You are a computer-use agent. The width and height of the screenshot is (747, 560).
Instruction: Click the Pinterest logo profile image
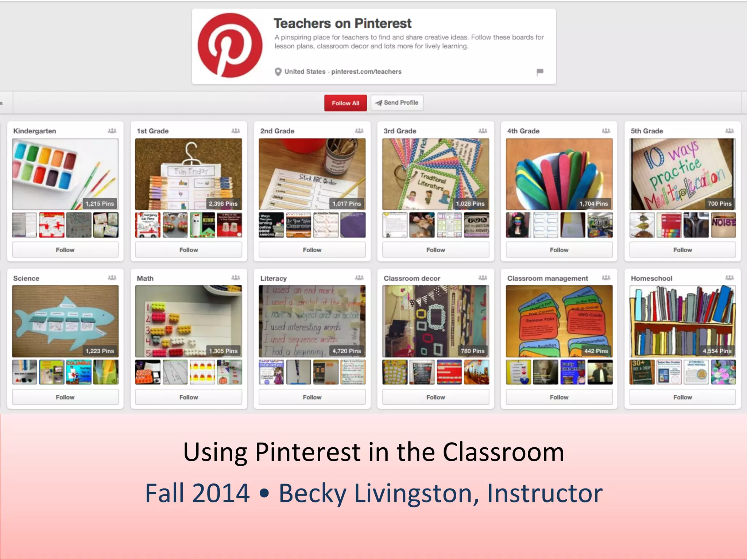230,46
